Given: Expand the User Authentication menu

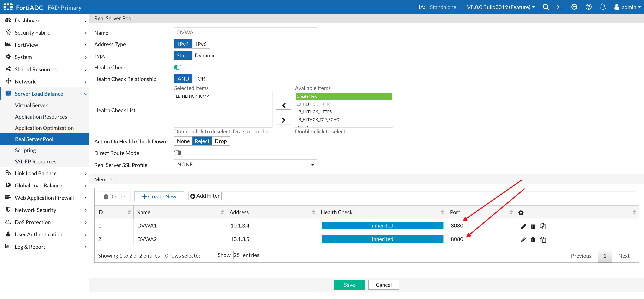Looking at the screenshot, I should coord(44,234).
